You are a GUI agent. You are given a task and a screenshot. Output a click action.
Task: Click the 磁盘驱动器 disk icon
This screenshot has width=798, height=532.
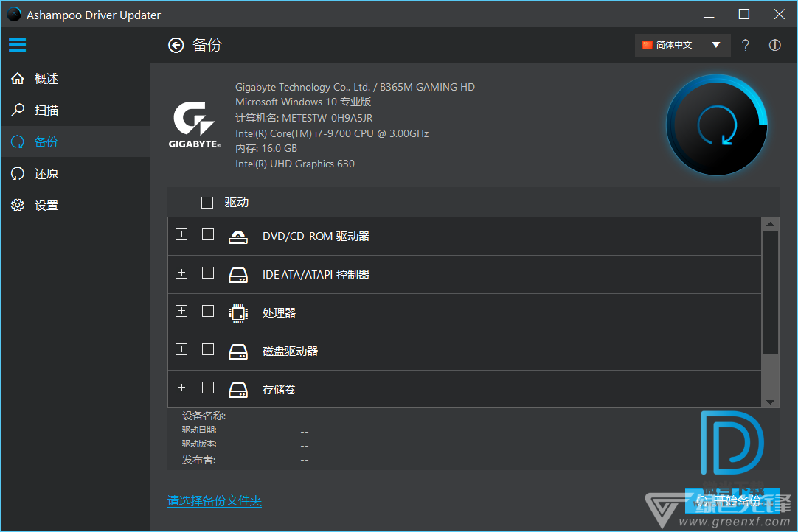tap(237, 351)
